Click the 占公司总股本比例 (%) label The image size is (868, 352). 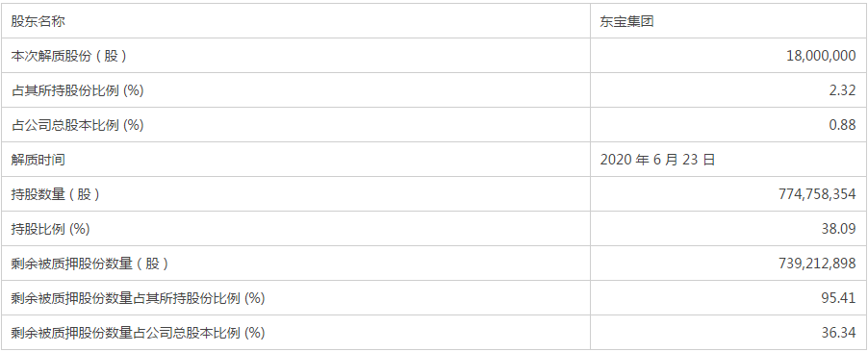click(78, 125)
